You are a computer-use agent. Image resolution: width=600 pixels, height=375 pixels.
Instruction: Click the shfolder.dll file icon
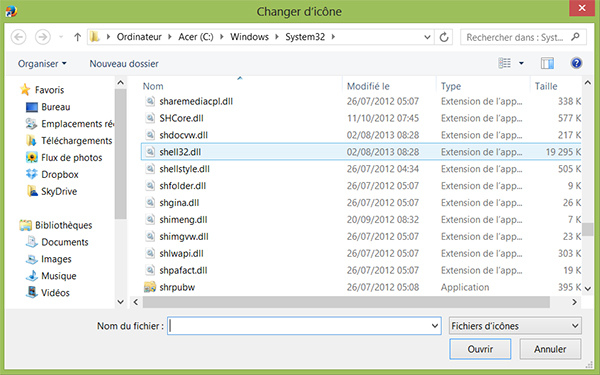click(150, 186)
